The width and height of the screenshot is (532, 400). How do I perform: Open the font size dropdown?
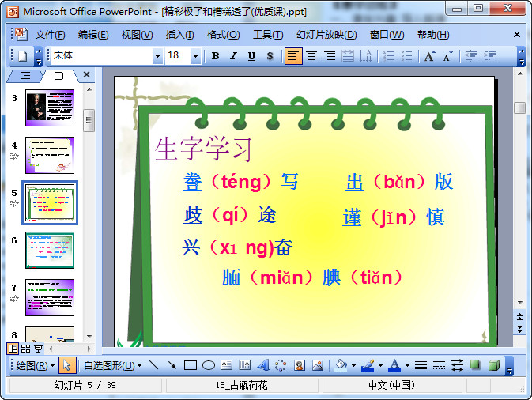tap(196, 56)
